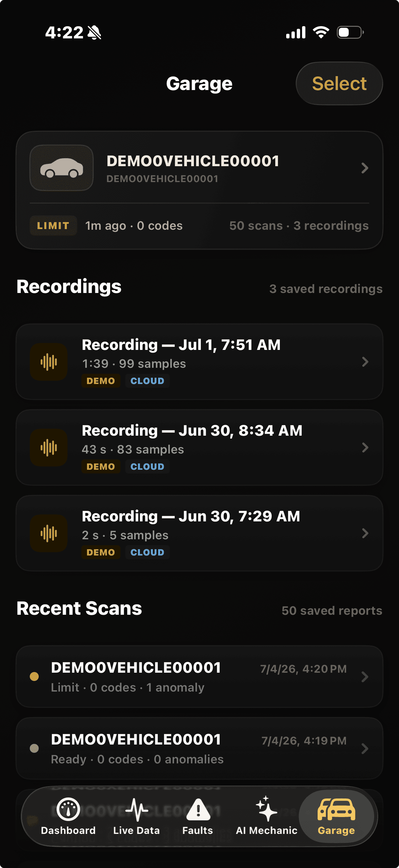Open Recording — Jun 30, 7:29 AM
The image size is (399, 868).
tap(199, 533)
